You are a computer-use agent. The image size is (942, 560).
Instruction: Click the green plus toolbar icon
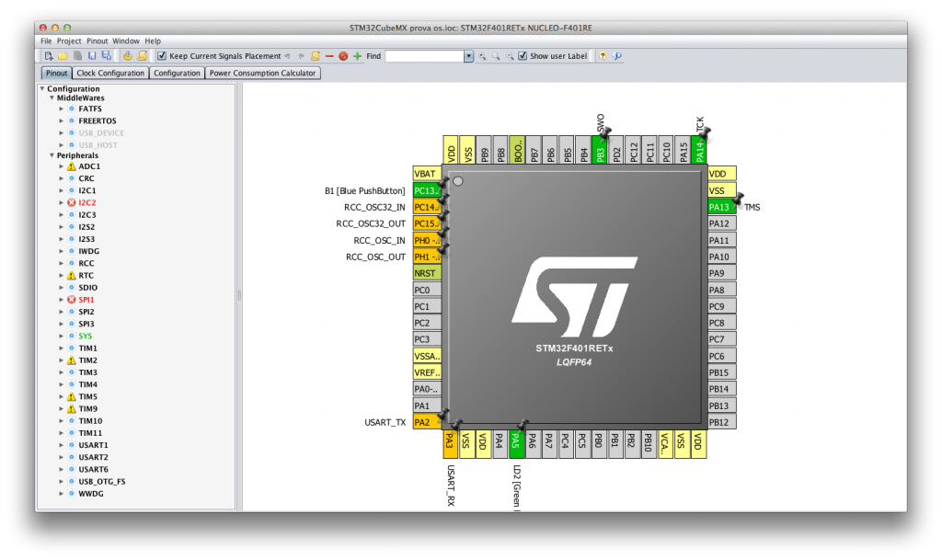[x=358, y=56]
